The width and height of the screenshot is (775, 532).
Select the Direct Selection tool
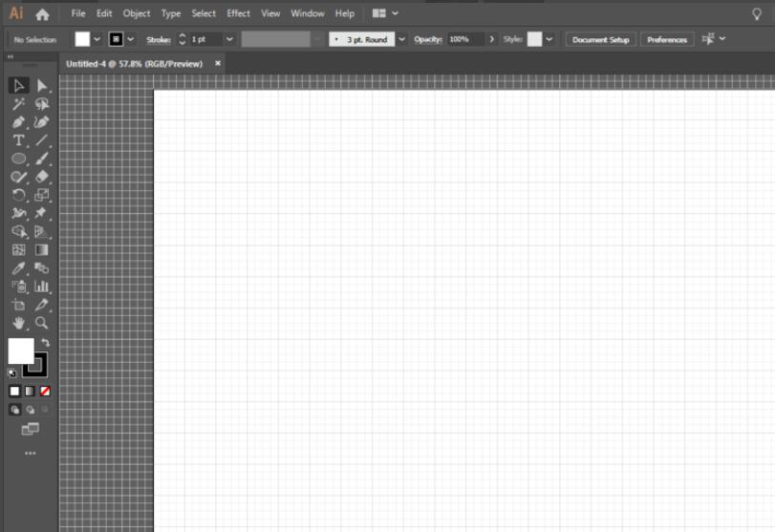[x=42, y=85]
